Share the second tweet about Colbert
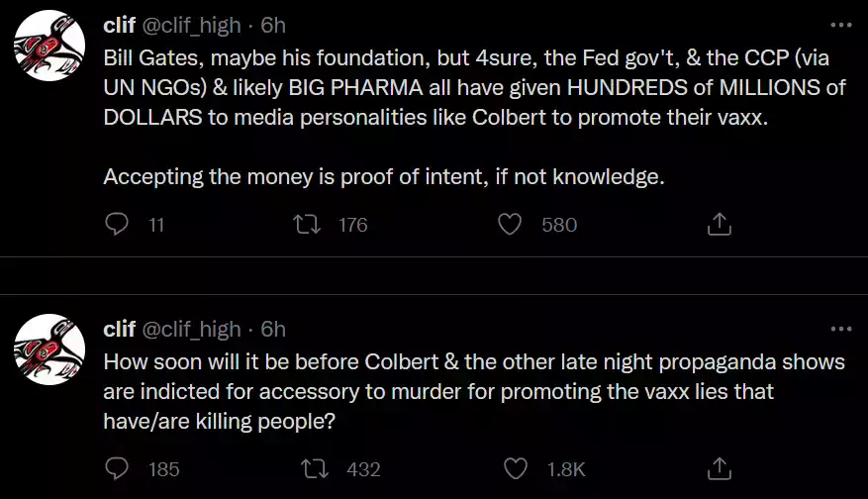The height and width of the screenshot is (499, 868). pyautogui.click(x=720, y=468)
